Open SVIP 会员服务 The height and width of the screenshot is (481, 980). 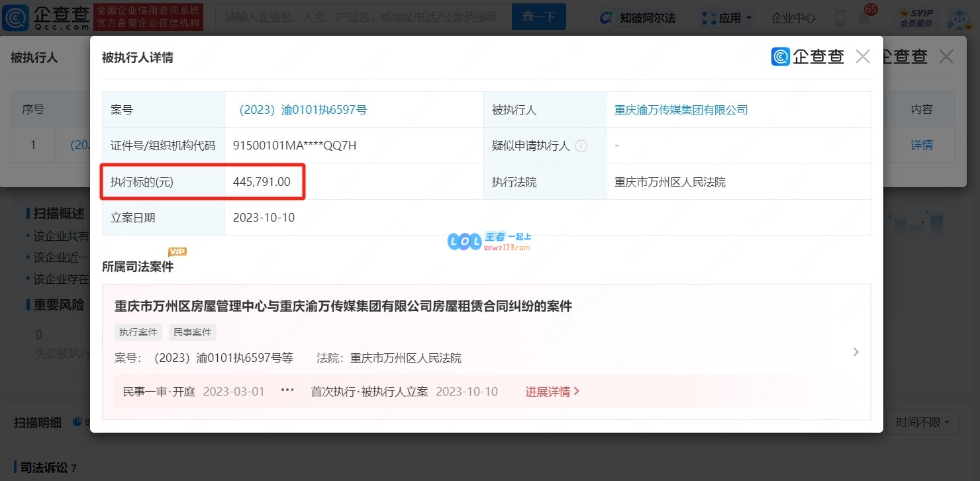[x=916, y=18]
